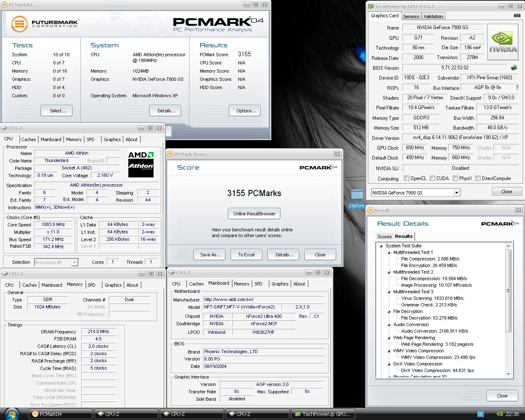Click the Online ResultBrowser button
Image resolution: width=525 pixels, height=420 pixels.
[x=254, y=214]
